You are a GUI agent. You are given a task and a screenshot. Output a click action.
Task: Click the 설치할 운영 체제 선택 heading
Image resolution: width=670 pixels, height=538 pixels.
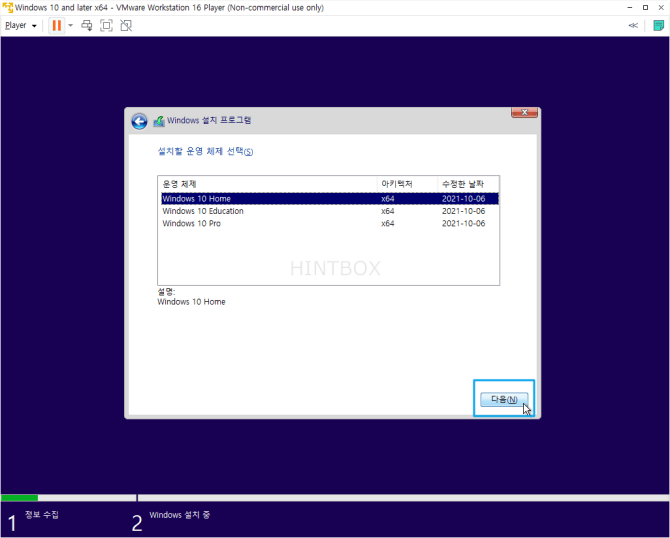pos(206,151)
